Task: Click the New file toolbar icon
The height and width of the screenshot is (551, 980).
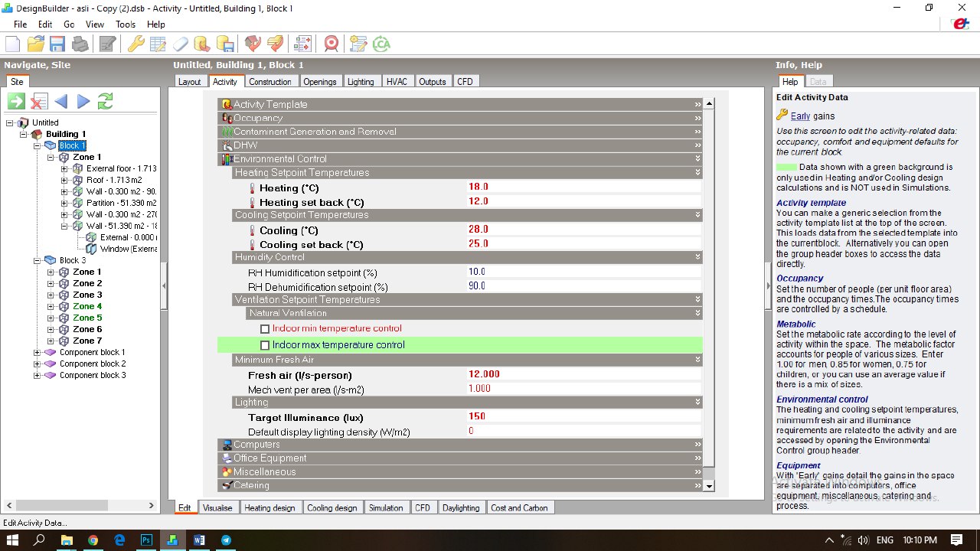Action: [x=12, y=44]
